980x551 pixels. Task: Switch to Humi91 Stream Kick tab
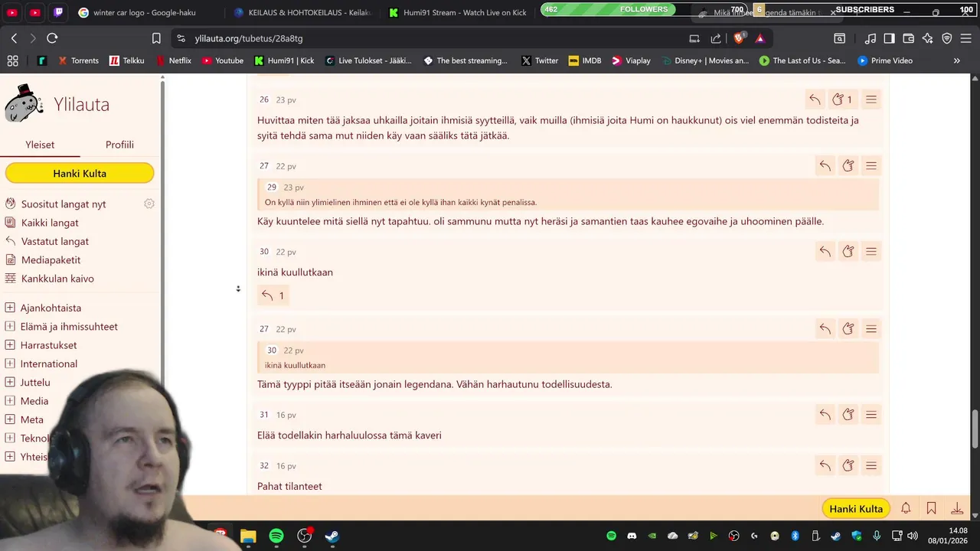click(458, 12)
